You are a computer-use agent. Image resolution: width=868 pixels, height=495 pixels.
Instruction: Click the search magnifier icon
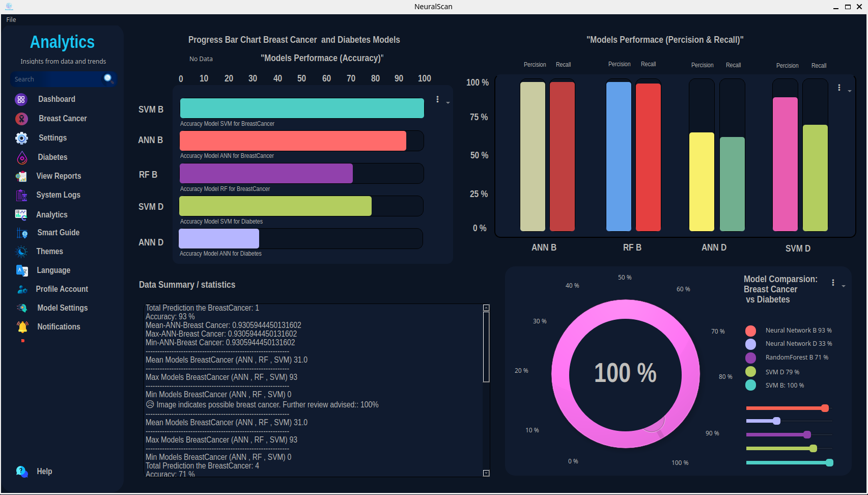point(108,78)
